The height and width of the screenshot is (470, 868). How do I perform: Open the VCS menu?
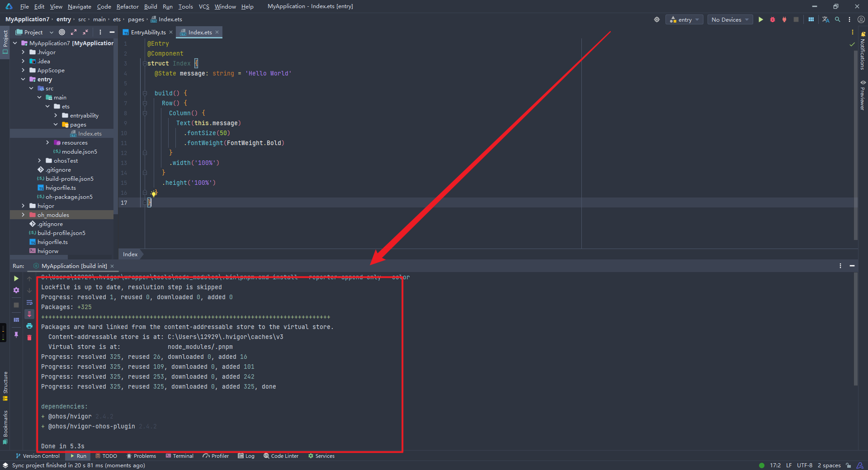click(x=204, y=6)
